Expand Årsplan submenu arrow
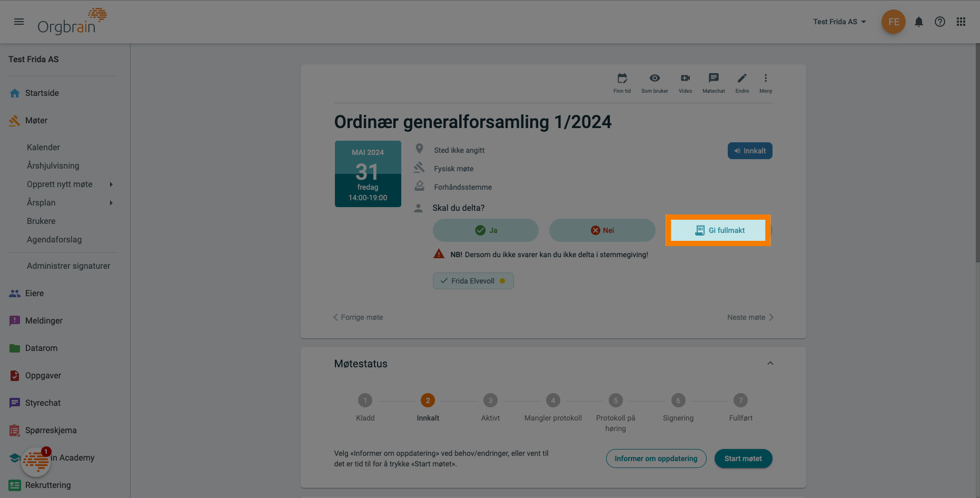The width and height of the screenshot is (980, 498). tap(111, 202)
